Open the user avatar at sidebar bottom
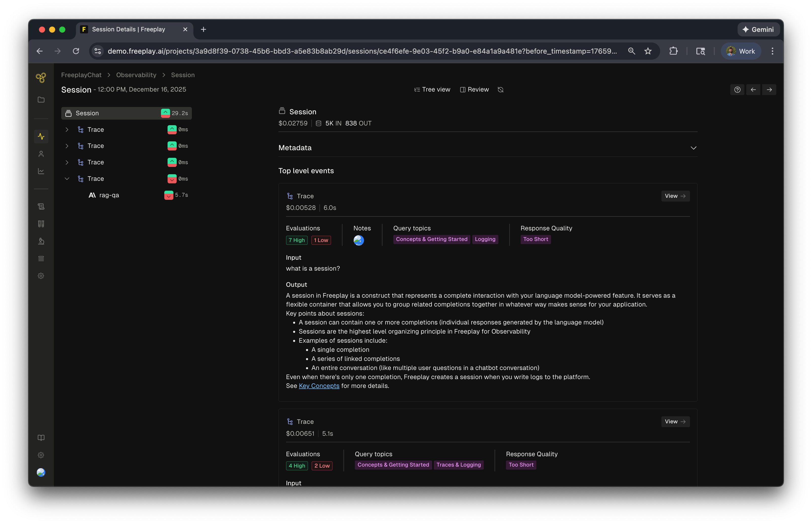Viewport: 812px width, 524px height. (41, 472)
